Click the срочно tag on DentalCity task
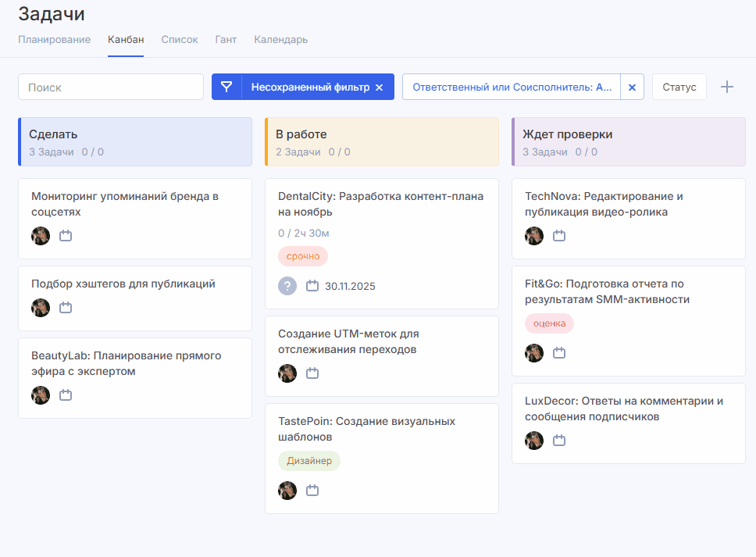This screenshot has width=756, height=557. [303, 256]
